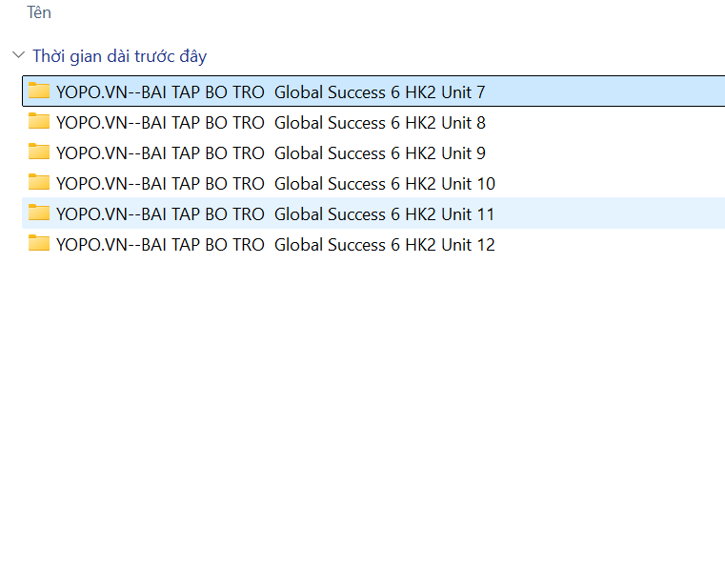Click the blank right part of Unit 11 row

click(610, 214)
